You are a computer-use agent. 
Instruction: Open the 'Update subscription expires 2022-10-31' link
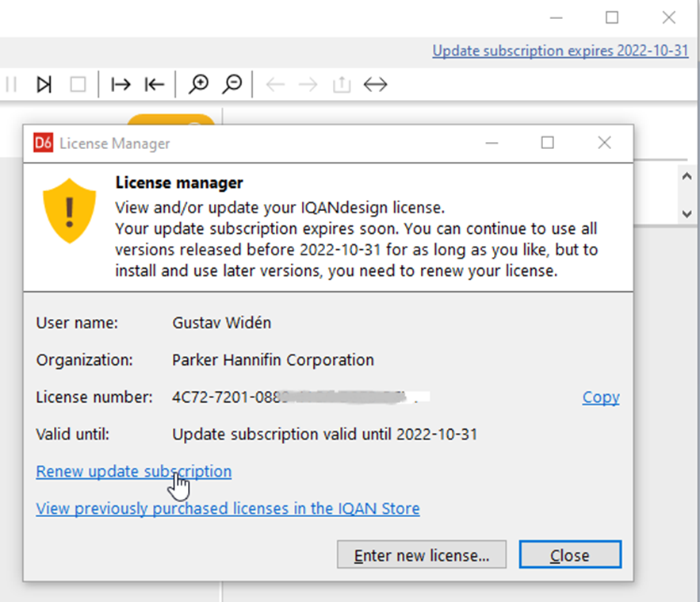tap(560, 51)
